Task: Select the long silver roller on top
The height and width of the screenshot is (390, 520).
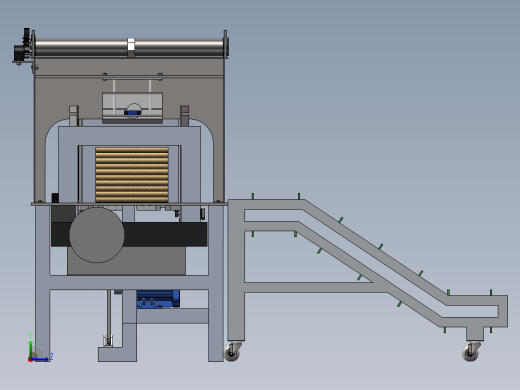Action: coord(129,48)
